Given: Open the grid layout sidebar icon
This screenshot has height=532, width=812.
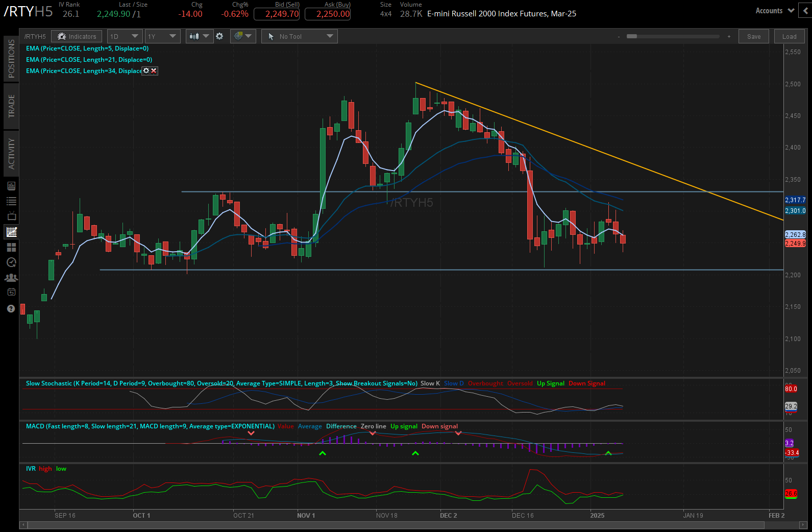Looking at the screenshot, I should click(11, 247).
